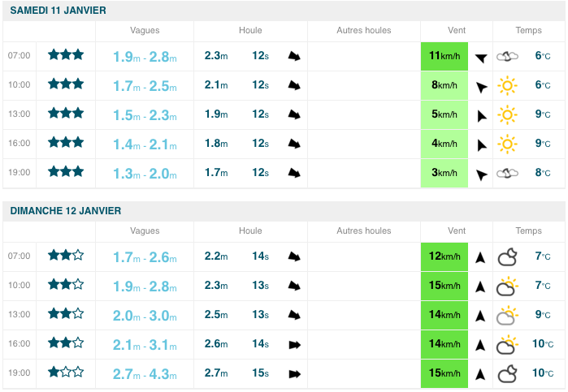Click the Saturday 1.9m - 2.8m wave height
Screen dimensions: 568x392
[145, 57]
